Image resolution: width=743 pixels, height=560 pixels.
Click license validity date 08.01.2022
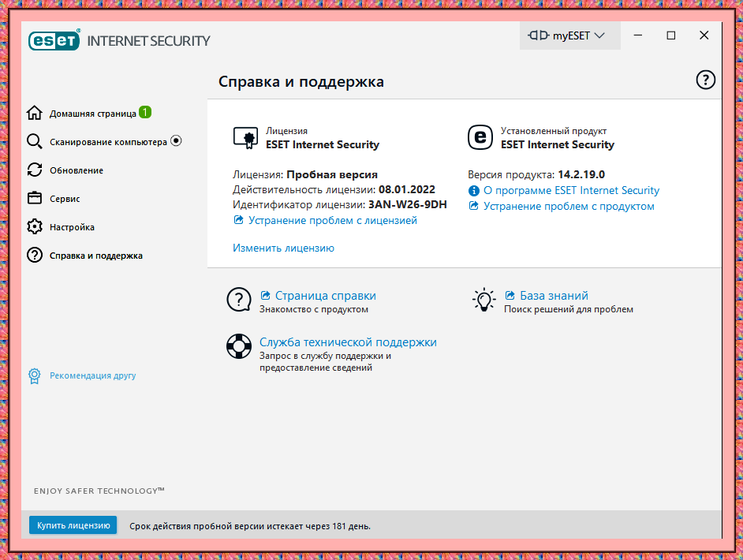click(x=406, y=189)
